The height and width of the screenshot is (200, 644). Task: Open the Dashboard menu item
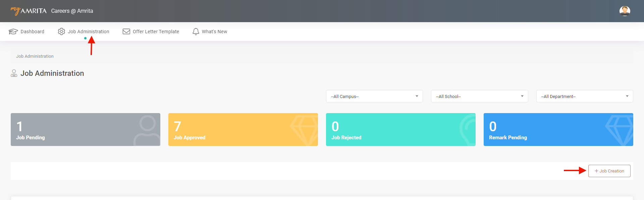[x=26, y=32]
